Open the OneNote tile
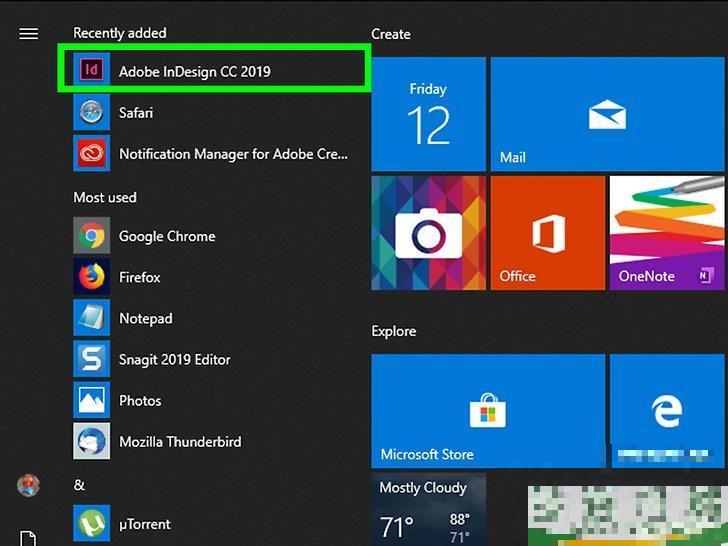 666,233
